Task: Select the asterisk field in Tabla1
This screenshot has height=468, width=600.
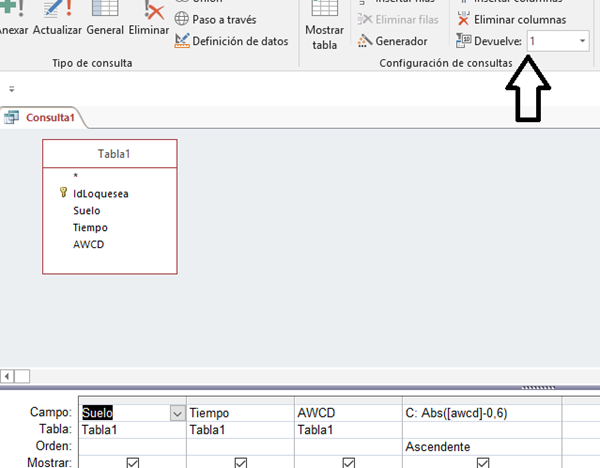Action: tap(75, 176)
